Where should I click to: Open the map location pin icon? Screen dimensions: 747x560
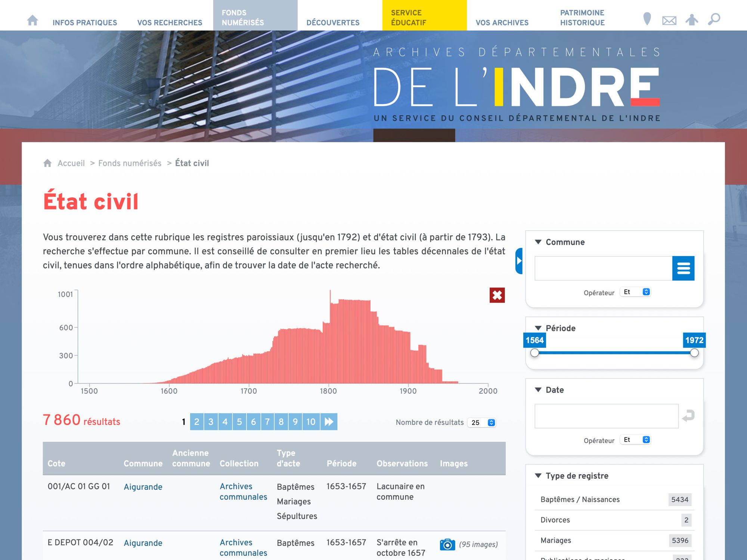pyautogui.click(x=647, y=19)
